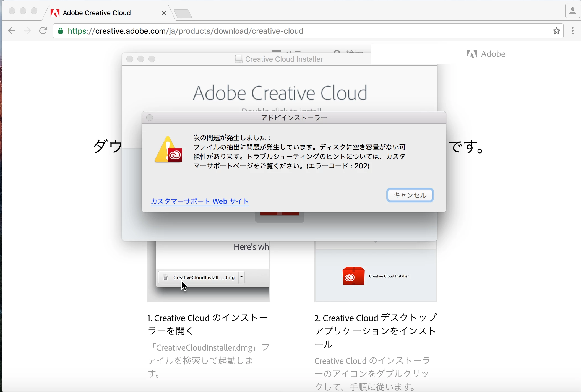
Task: Click the browser back arrow
Action: click(x=12, y=31)
